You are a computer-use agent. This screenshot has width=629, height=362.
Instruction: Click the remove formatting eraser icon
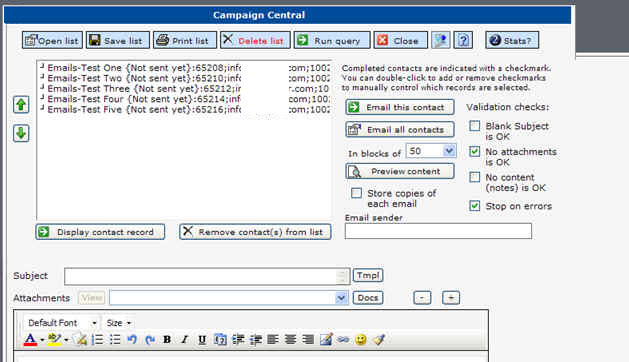[x=81, y=340]
